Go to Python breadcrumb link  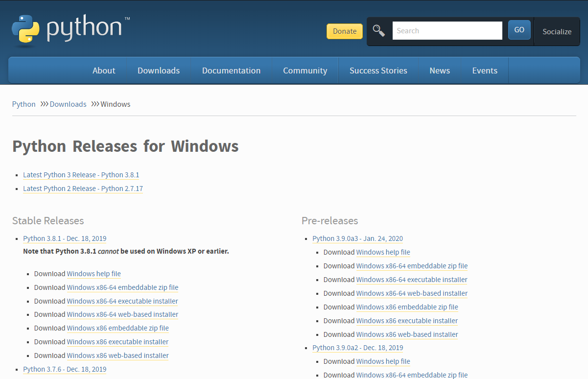coord(24,104)
